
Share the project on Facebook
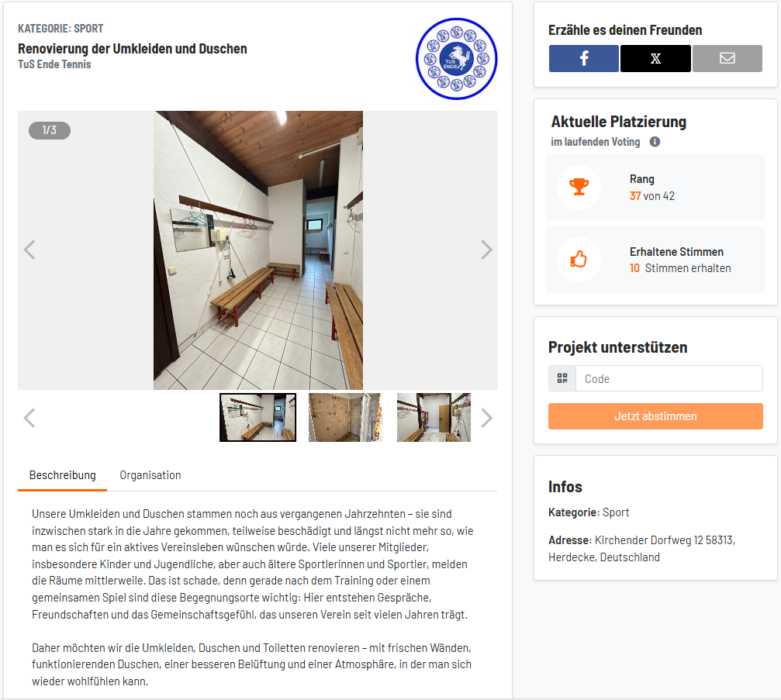[x=584, y=58]
